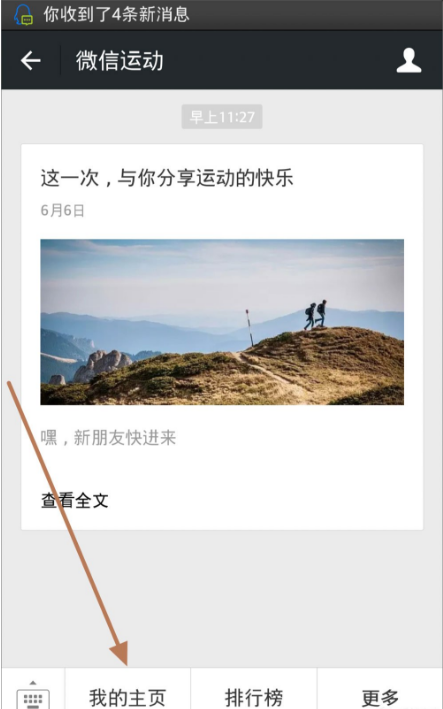Click the 微信运动 header title

coord(119,61)
